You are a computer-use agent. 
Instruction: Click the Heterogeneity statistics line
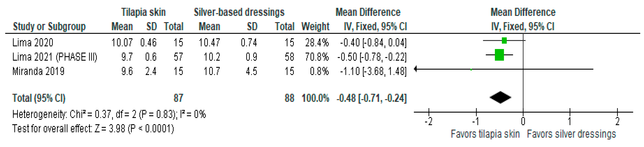[109, 114]
